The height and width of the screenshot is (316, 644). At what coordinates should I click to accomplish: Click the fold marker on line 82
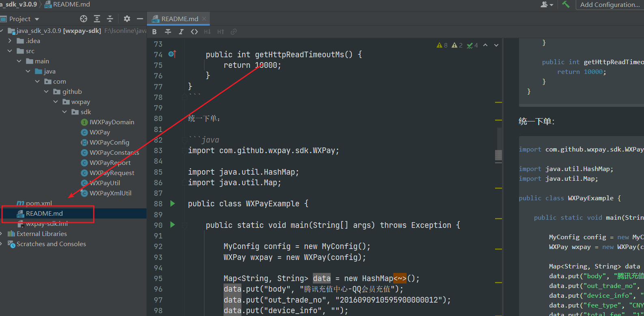(x=185, y=139)
